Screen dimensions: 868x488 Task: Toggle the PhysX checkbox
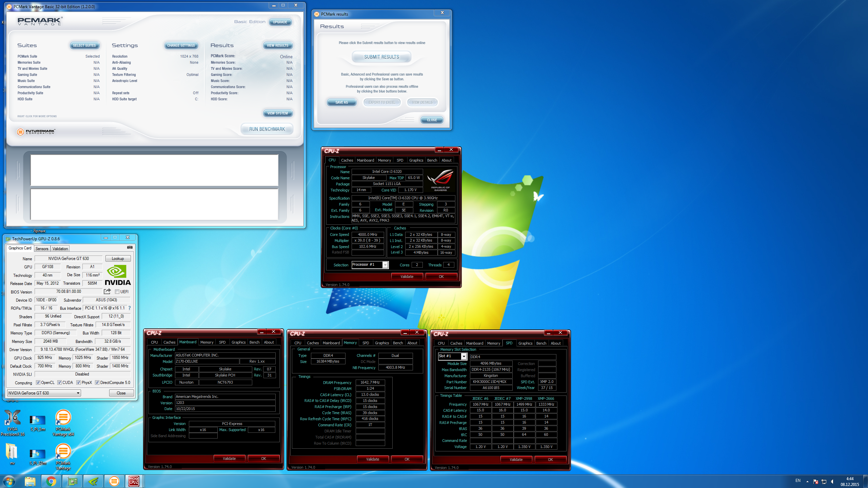click(x=79, y=383)
